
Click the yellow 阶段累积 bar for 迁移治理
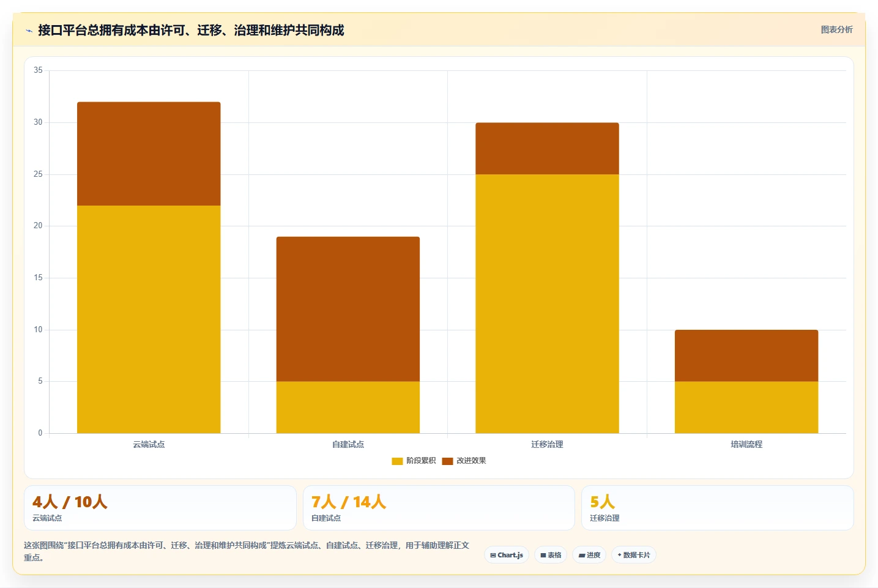547,303
